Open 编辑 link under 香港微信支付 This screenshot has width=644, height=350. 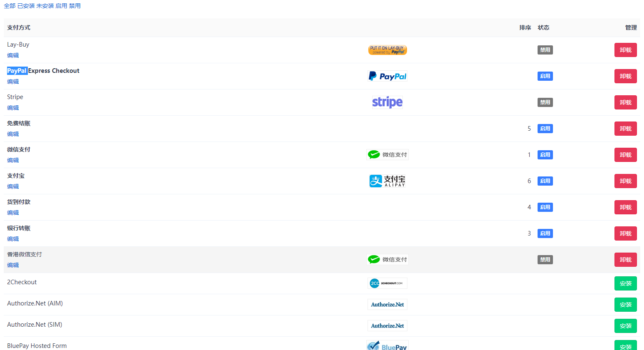pos(13,265)
